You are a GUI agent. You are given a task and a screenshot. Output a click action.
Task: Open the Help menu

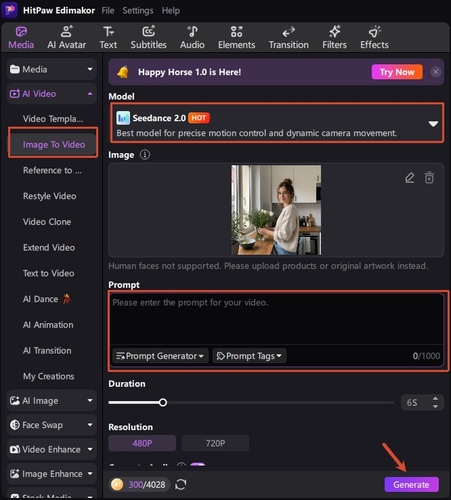(x=171, y=11)
